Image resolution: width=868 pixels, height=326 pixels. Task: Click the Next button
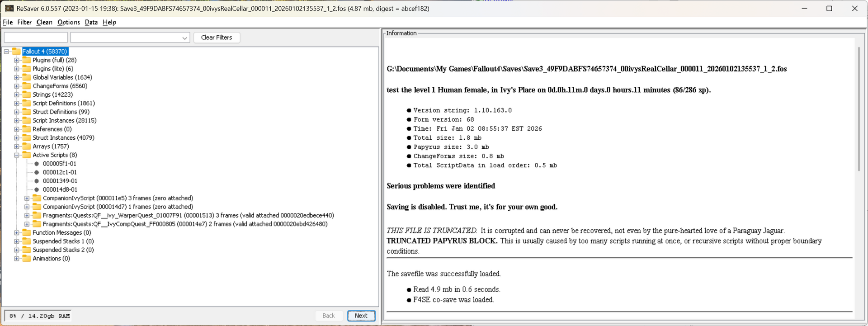361,316
